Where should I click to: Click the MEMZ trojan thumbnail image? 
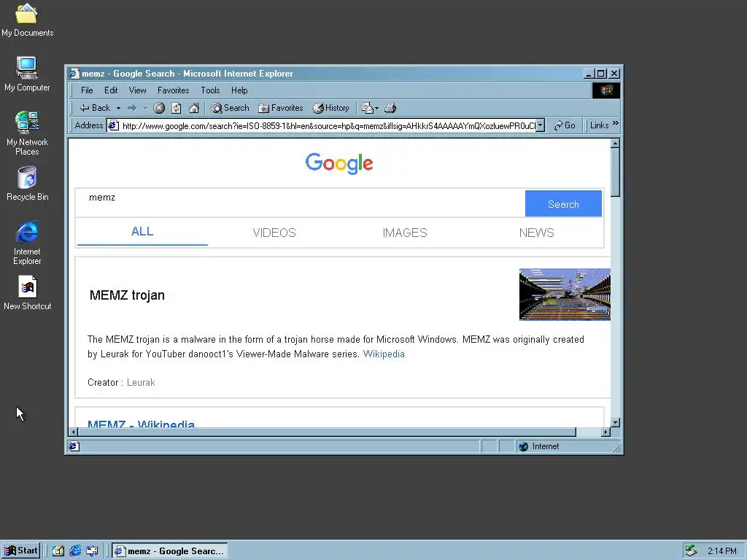click(565, 295)
